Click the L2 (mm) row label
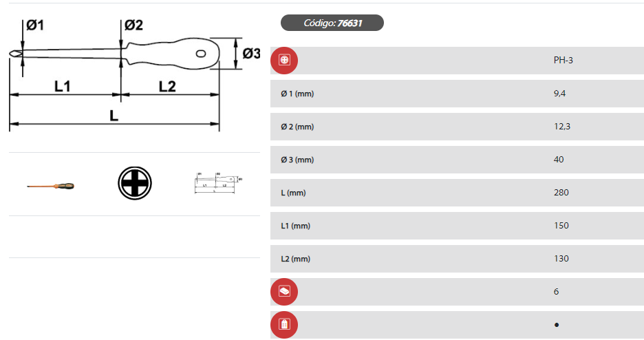This screenshot has width=644, height=340. 295,259
